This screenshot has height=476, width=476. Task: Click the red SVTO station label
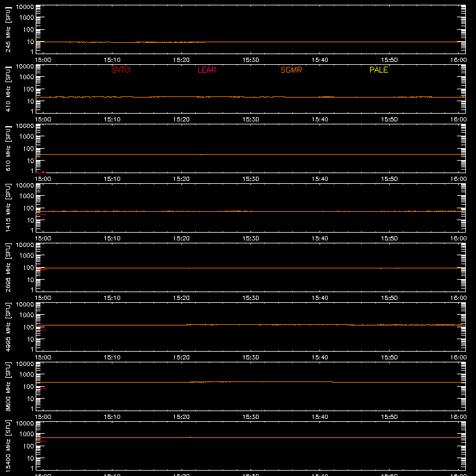pos(121,70)
